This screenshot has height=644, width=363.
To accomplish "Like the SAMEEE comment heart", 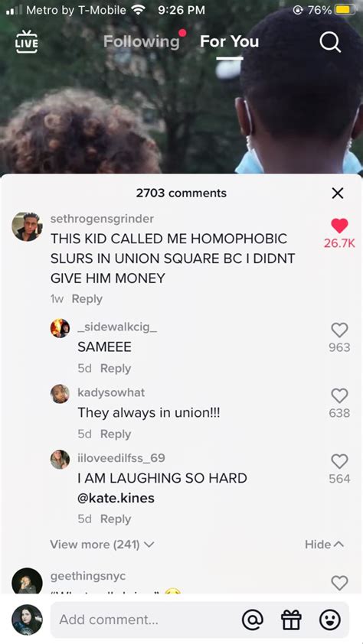I will (339, 330).
